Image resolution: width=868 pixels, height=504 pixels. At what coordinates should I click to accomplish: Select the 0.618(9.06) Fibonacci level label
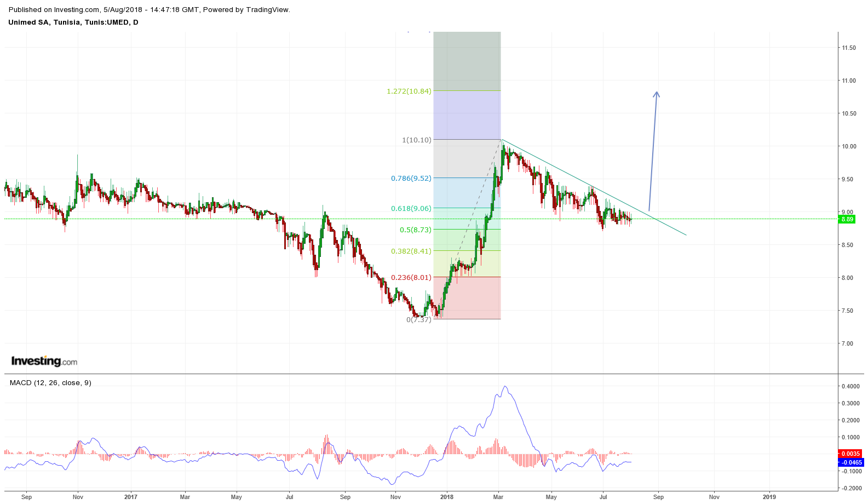pos(411,208)
